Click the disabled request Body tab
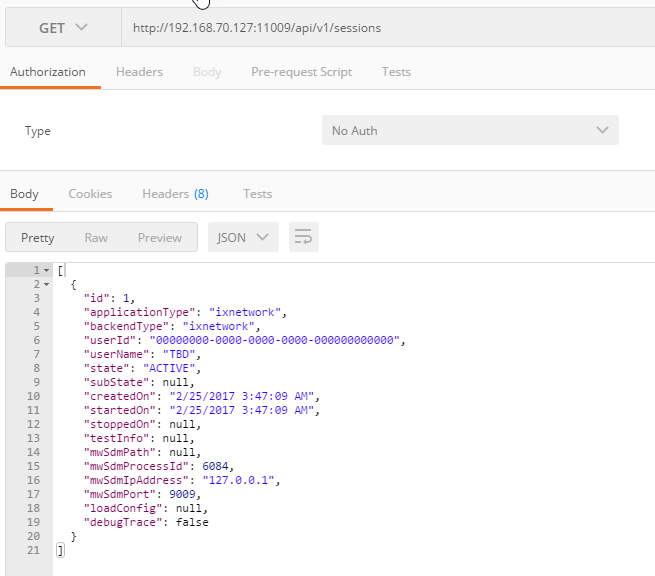This screenshot has height=576, width=655. (x=207, y=72)
